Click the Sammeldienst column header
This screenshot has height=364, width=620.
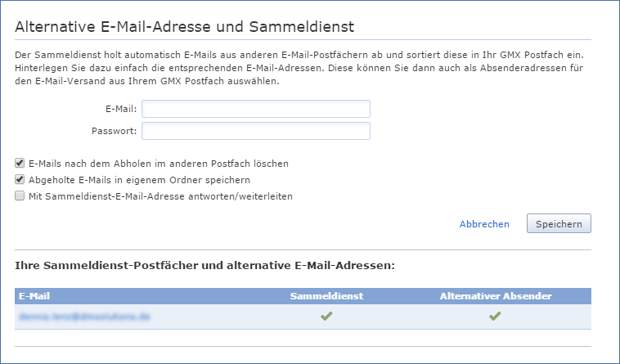pyautogui.click(x=326, y=296)
